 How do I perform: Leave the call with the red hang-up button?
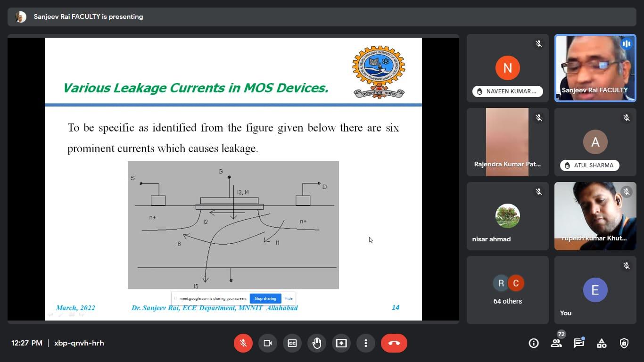(394, 343)
